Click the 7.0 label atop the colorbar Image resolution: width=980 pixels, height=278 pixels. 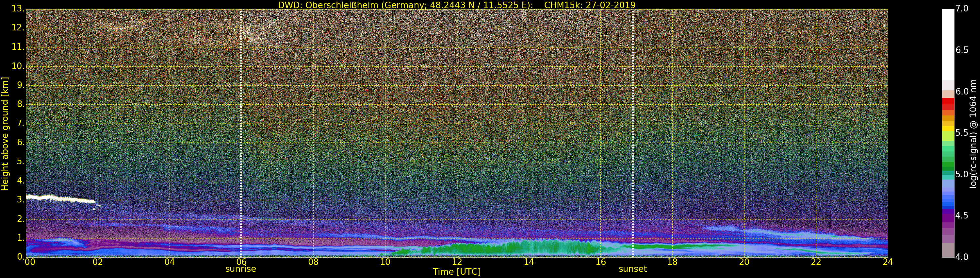[962, 9]
